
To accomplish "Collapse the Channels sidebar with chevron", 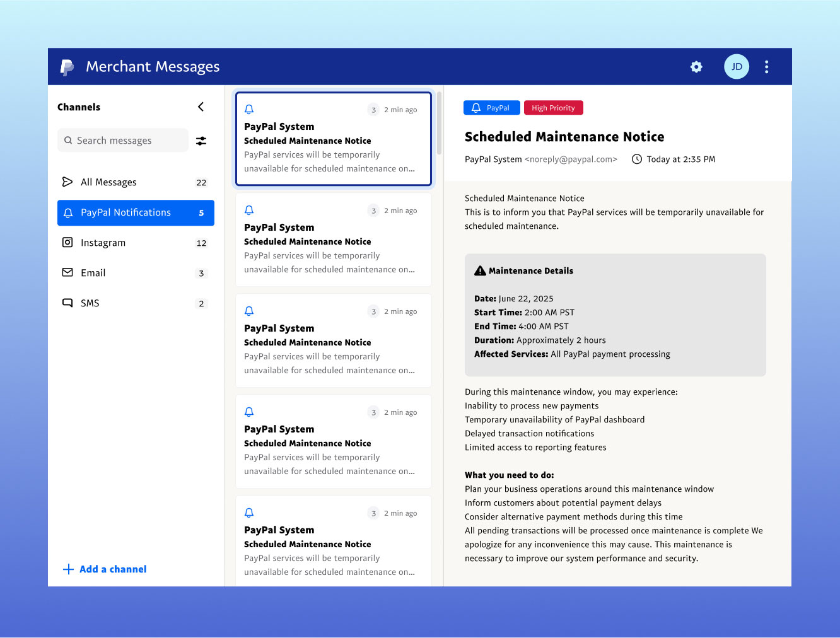I will point(201,107).
